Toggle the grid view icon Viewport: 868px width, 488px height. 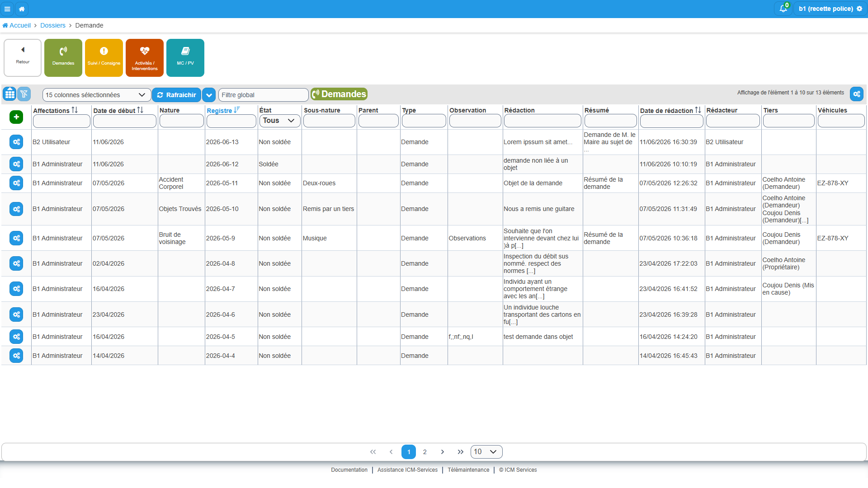click(9, 94)
